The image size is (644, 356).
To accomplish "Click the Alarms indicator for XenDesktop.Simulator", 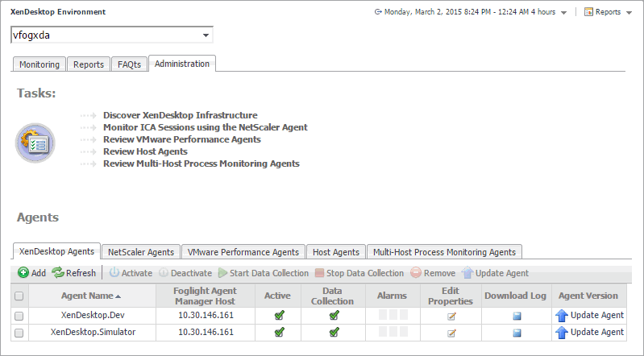I will pos(393,332).
